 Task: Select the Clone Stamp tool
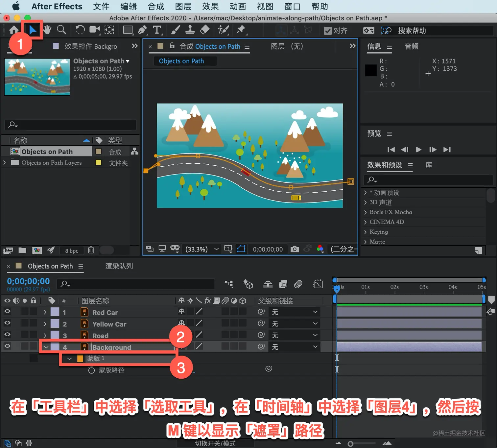pyautogui.click(x=190, y=30)
